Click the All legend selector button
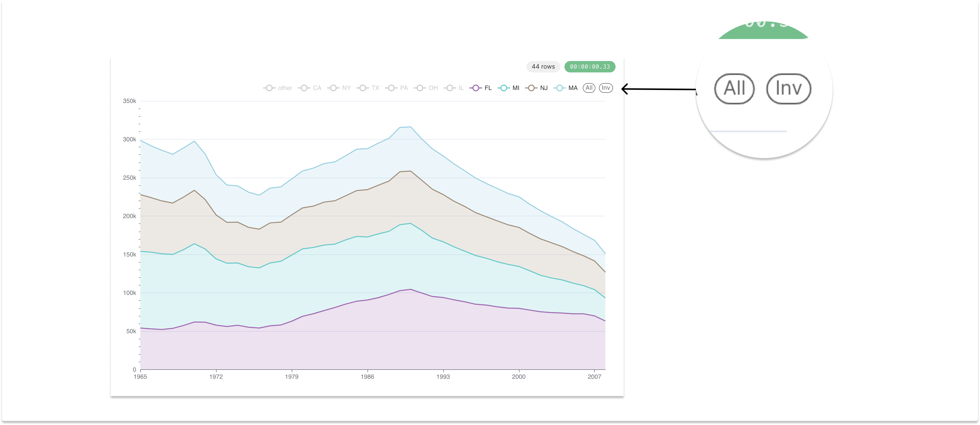Viewport: 980px width, 425px height. point(589,88)
